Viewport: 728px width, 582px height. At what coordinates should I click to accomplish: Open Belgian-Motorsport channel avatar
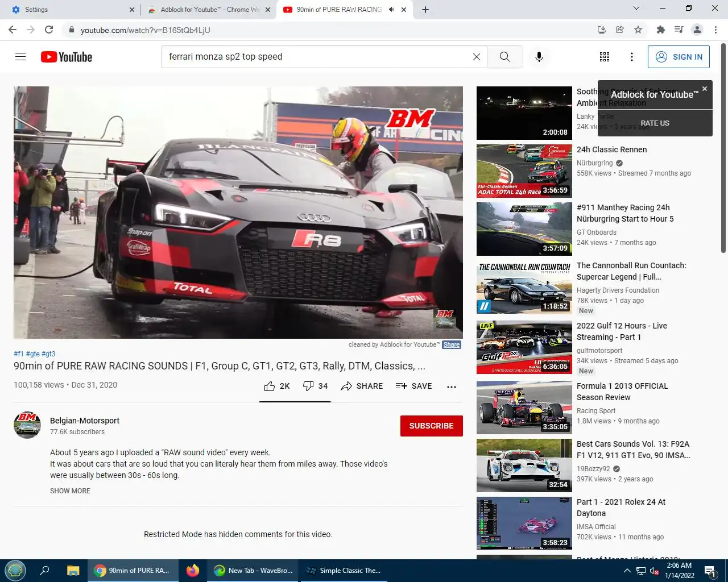tap(27, 425)
